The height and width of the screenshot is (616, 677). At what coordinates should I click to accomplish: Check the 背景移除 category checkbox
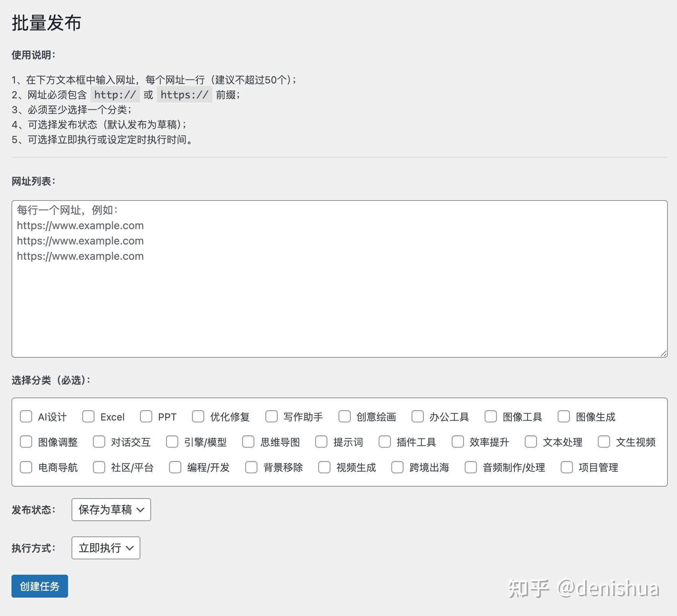[x=251, y=467]
